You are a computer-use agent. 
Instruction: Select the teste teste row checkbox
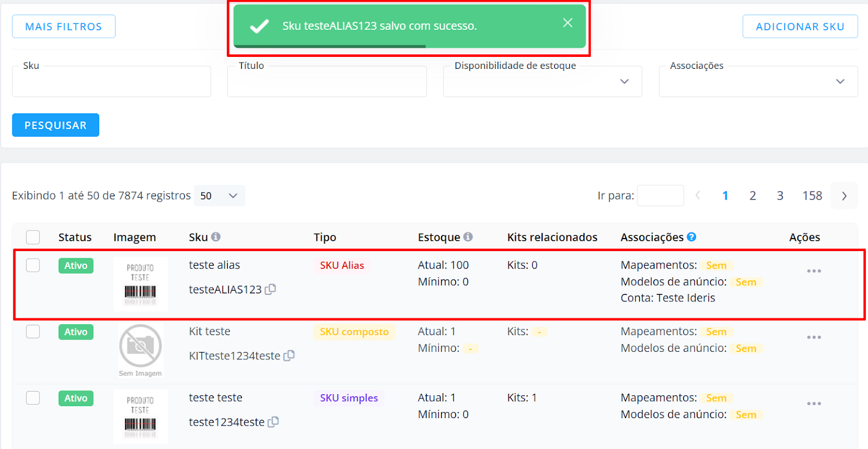[33, 397]
